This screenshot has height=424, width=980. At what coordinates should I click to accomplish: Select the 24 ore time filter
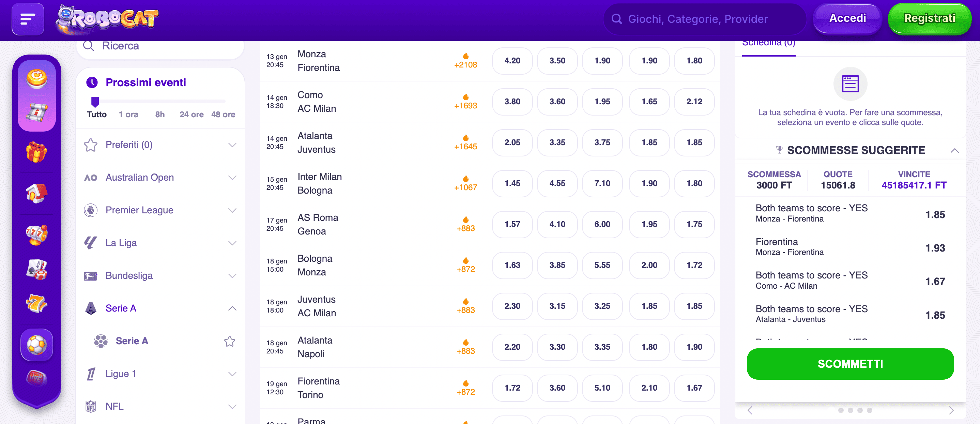pos(192,115)
